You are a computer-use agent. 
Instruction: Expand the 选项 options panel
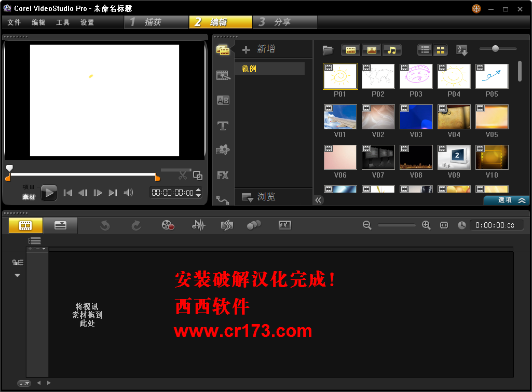click(x=507, y=200)
